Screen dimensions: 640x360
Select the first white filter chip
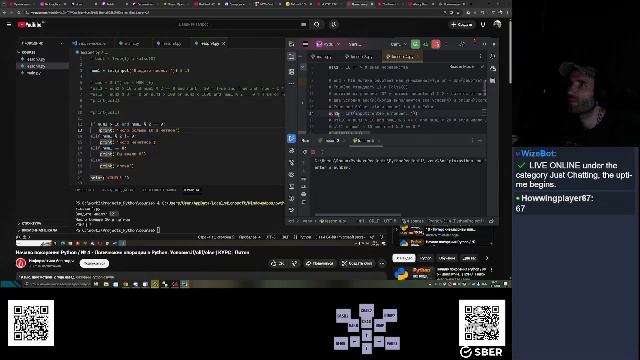click(x=404, y=258)
